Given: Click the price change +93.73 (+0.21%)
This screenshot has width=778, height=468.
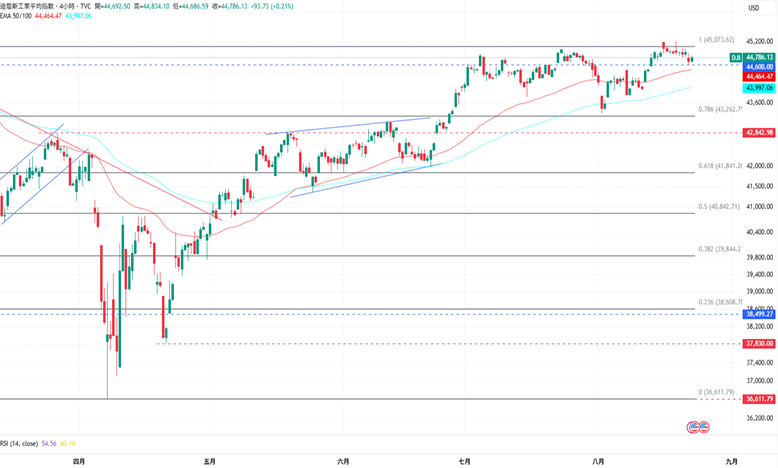Looking at the screenshot, I should tap(272, 6).
